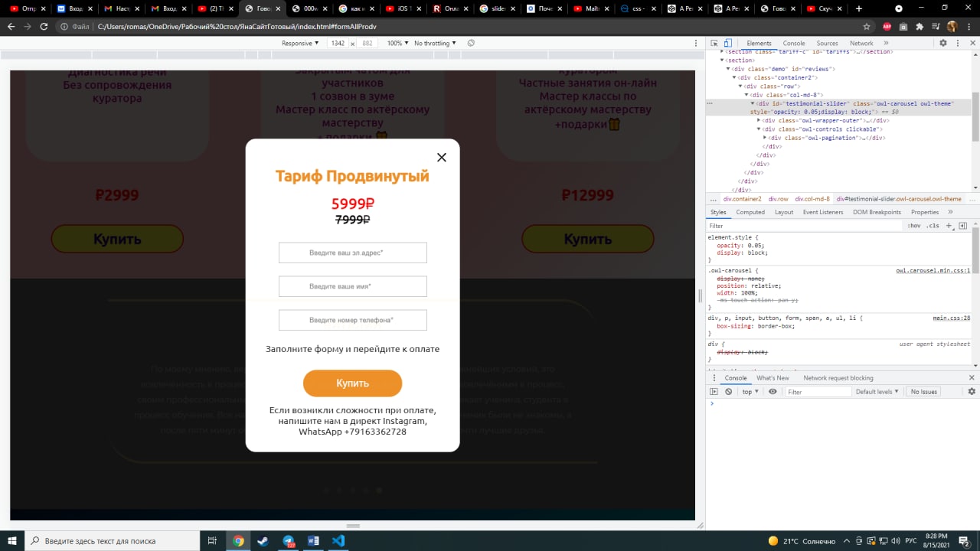This screenshot has width=980, height=551.
Task: Click the Styles filter input field
Action: click(x=804, y=226)
